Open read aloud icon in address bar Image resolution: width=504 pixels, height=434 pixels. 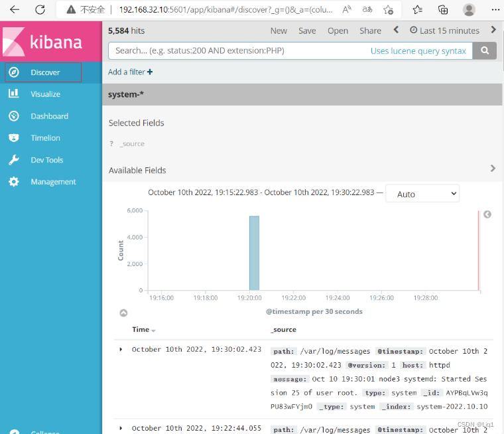[x=346, y=10]
